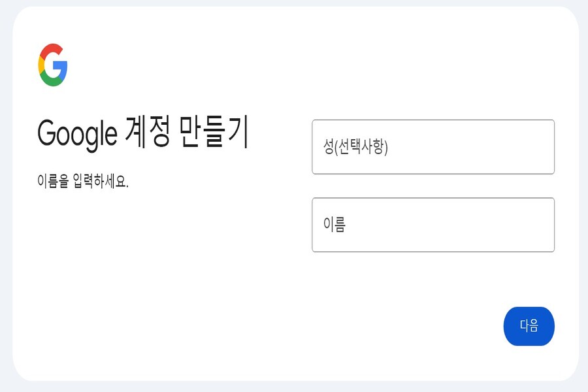Image resolution: width=588 pixels, height=392 pixels.
Task: Click the border of the first name field
Action: coord(433,199)
